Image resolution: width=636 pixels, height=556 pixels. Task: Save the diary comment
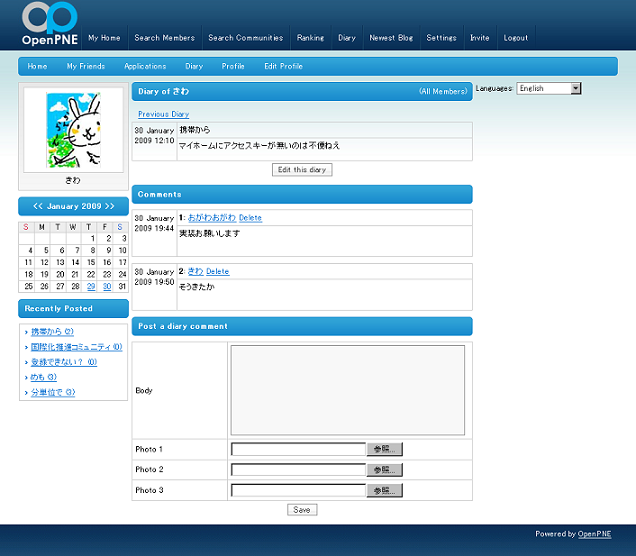tap(302, 509)
